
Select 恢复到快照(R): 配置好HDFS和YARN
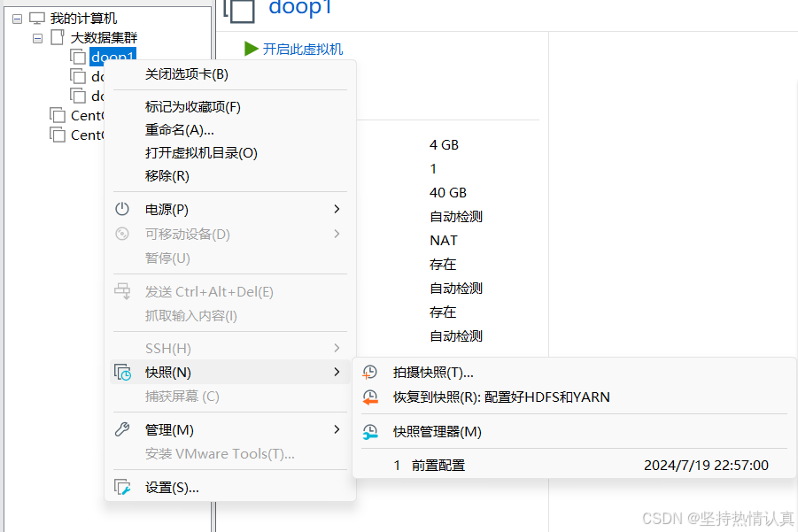pyautogui.click(x=574, y=397)
